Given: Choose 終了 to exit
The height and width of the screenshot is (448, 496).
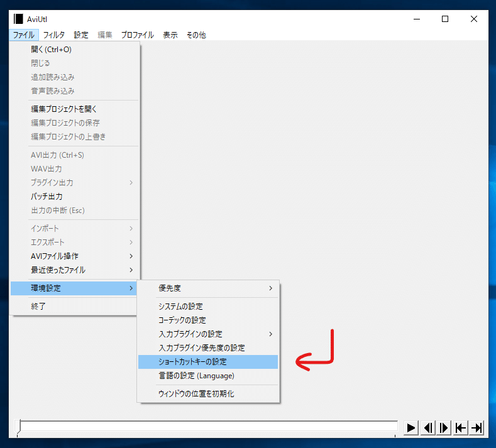Looking at the screenshot, I should pos(74,306).
